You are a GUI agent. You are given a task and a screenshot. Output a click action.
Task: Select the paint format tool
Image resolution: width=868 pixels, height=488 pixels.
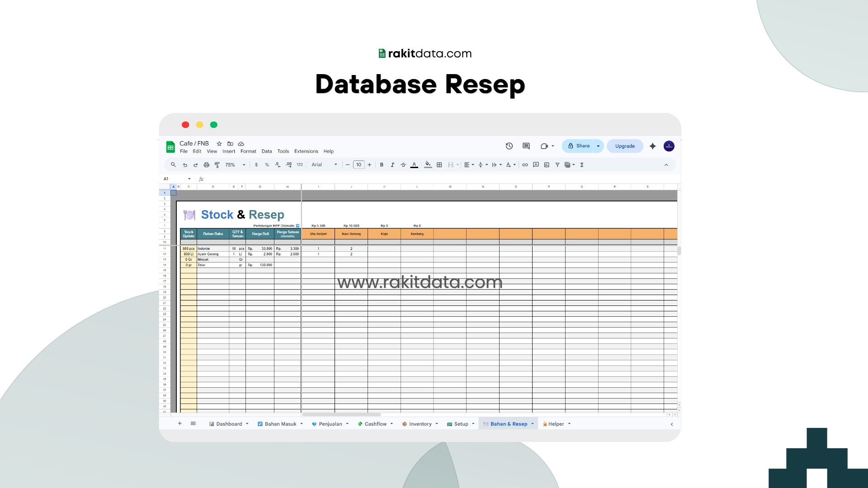tap(217, 165)
